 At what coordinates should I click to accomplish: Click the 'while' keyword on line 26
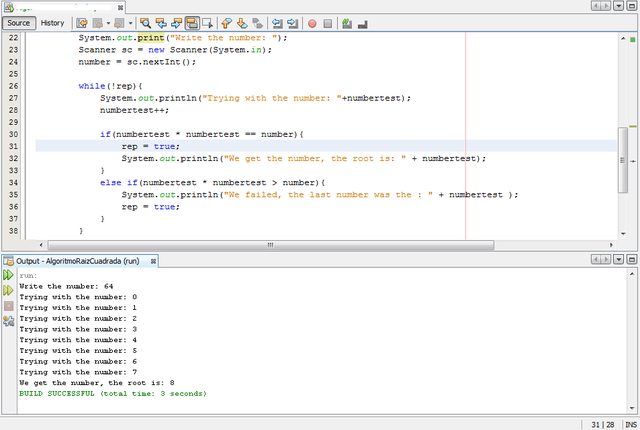(92, 86)
